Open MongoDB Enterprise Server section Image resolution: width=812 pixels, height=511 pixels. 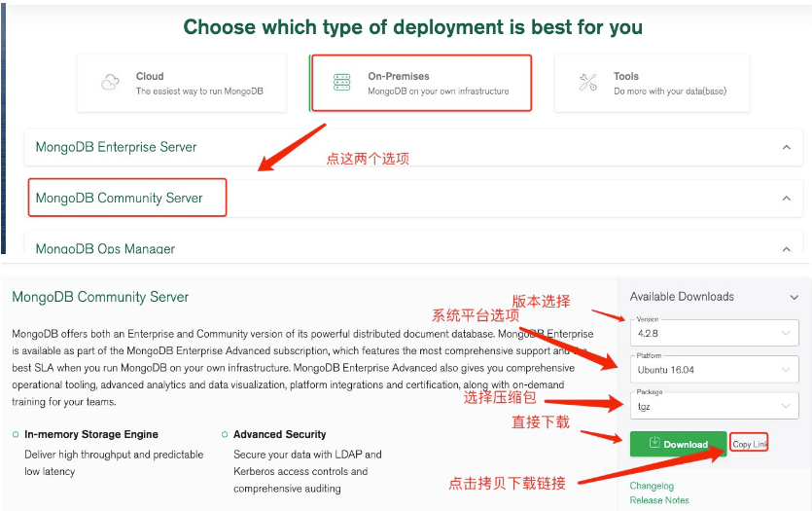tap(413, 147)
